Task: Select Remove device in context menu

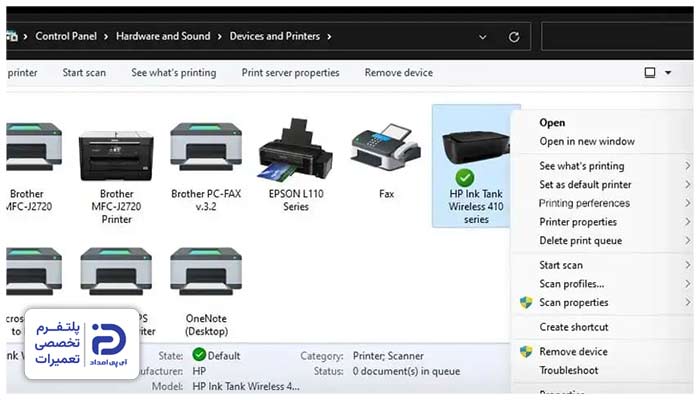Action: [573, 352]
